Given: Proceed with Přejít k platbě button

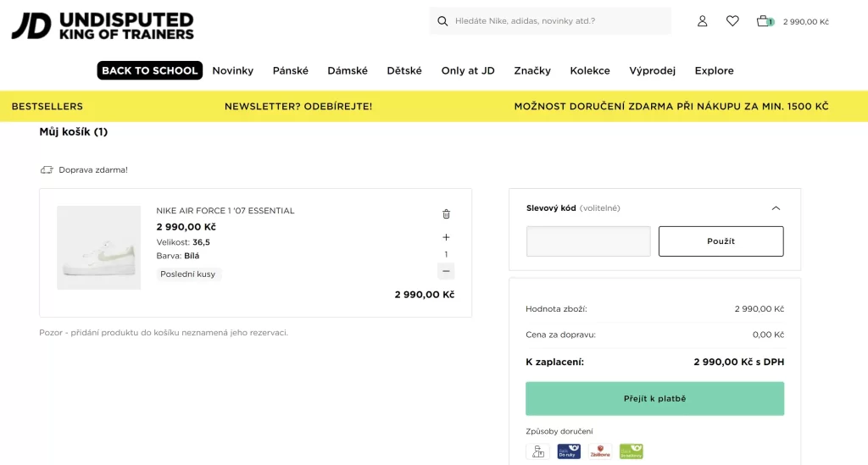Looking at the screenshot, I should (x=655, y=398).
